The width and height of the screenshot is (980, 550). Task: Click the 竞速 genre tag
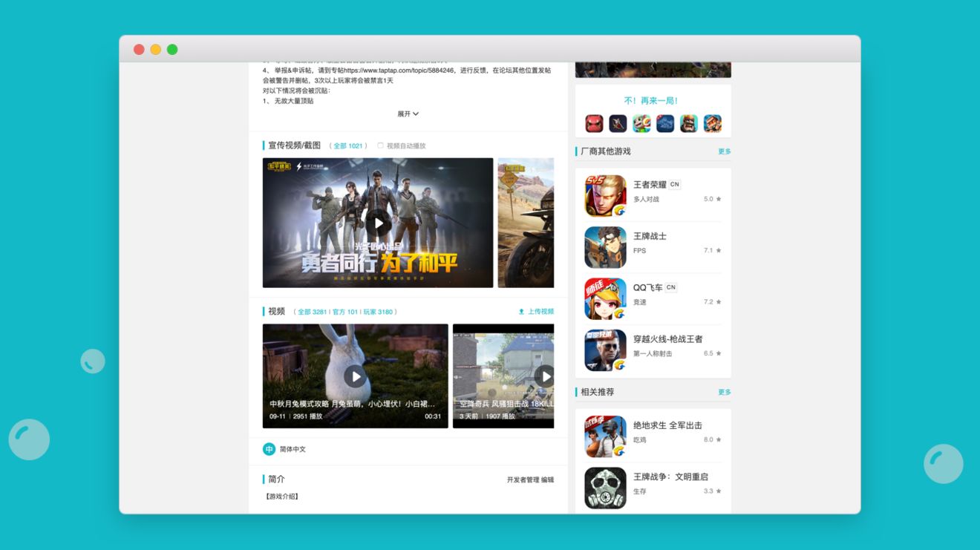(x=640, y=302)
